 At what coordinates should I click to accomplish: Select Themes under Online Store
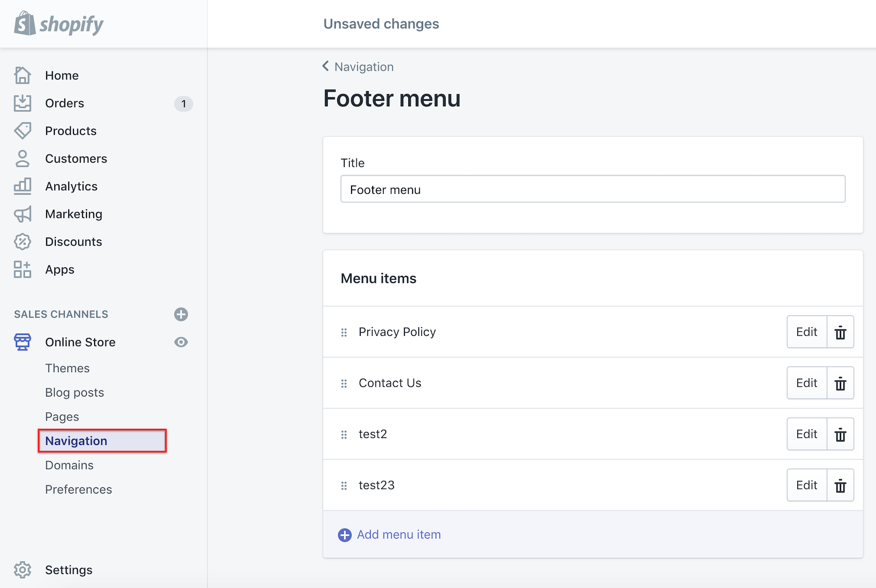point(67,368)
